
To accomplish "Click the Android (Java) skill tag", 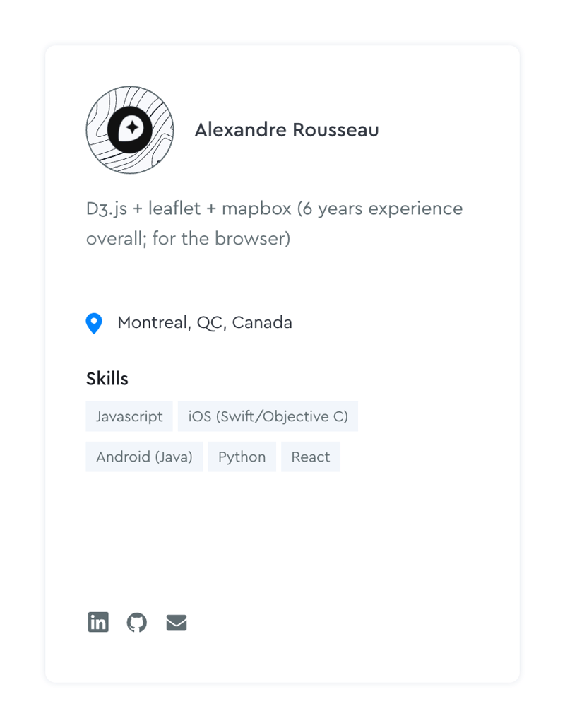I will point(144,457).
